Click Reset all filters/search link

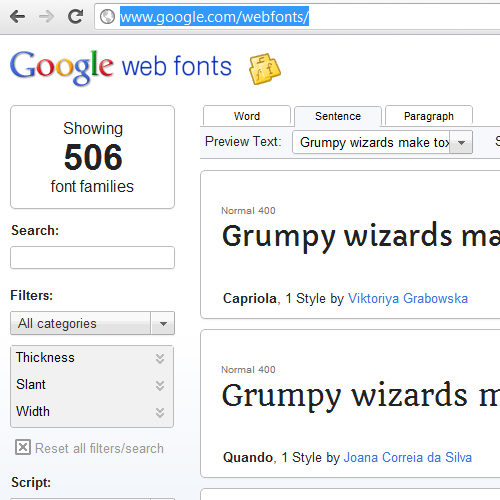pyautogui.click(x=99, y=448)
